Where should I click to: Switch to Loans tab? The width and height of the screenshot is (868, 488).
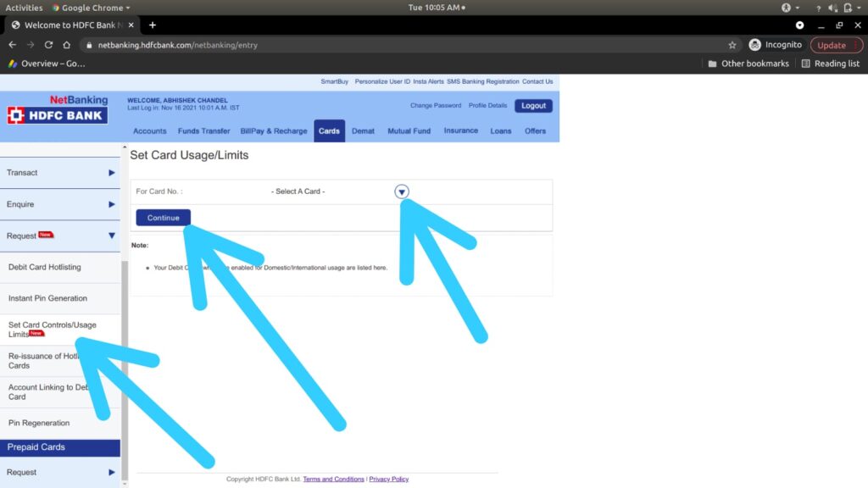click(x=500, y=131)
